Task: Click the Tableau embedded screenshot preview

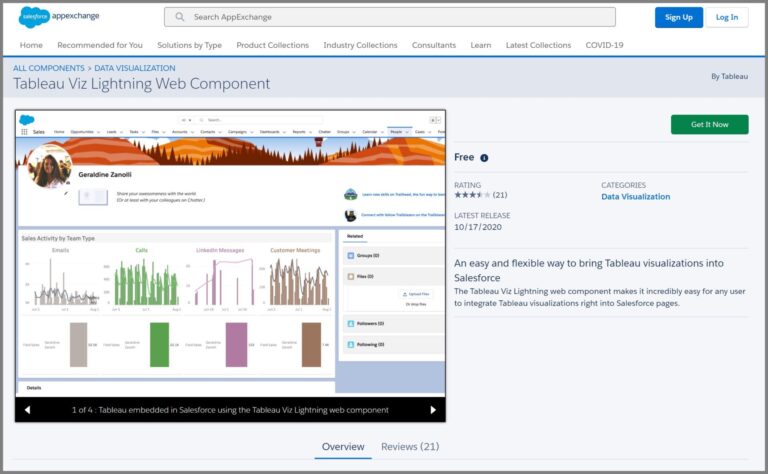Action: (x=230, y=254)
